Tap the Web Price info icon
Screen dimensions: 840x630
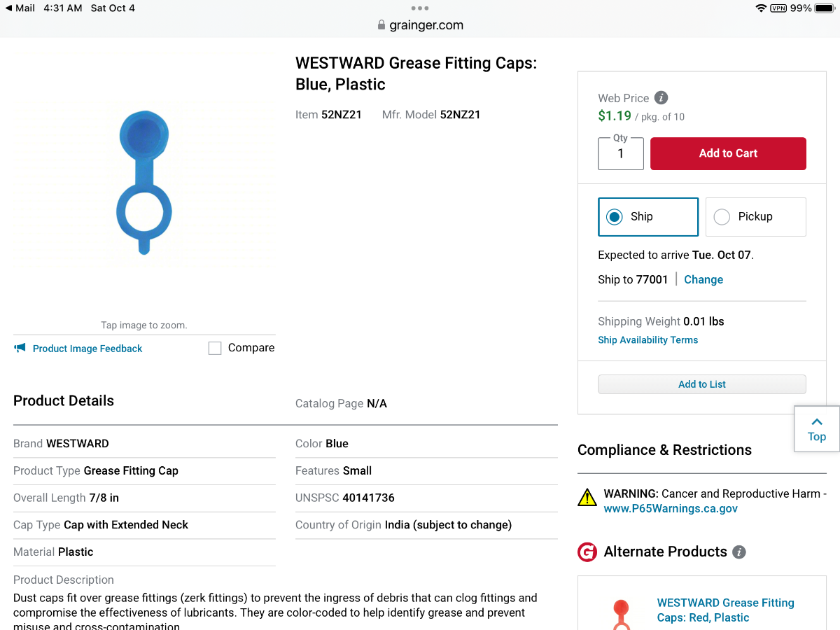click(x=661, y=98)
